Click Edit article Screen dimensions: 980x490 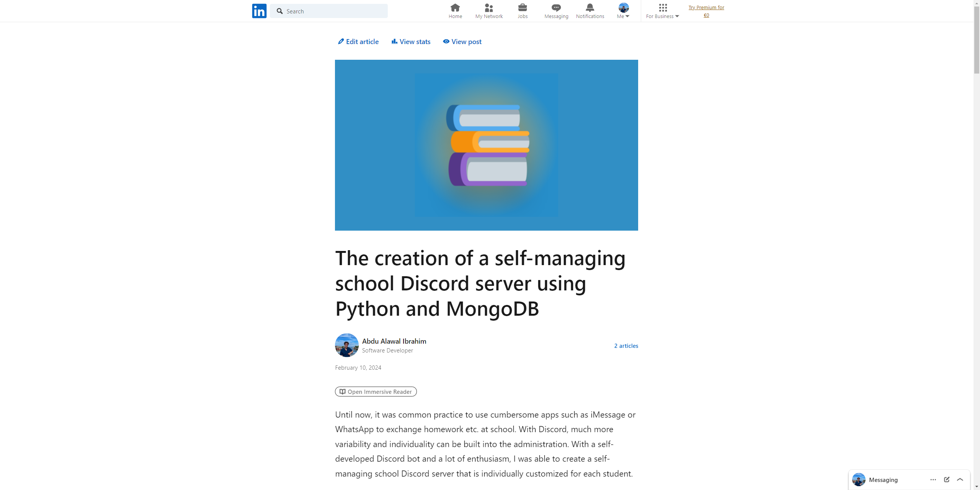coord(358,41)
